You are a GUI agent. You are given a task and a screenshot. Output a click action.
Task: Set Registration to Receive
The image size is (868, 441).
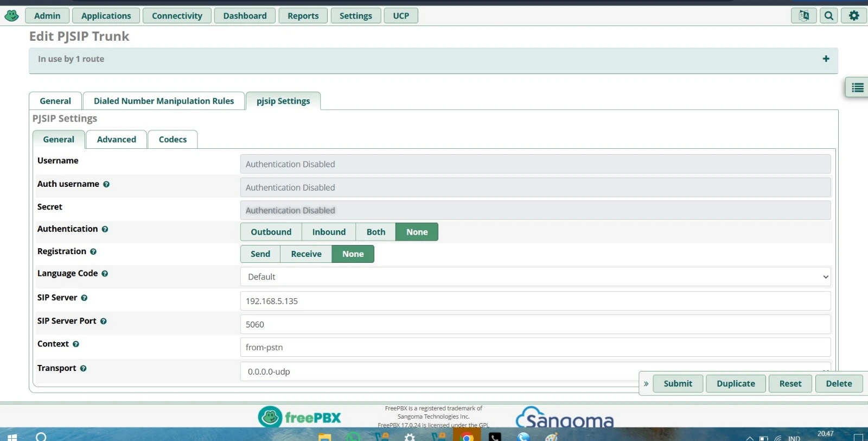[306, 254]
